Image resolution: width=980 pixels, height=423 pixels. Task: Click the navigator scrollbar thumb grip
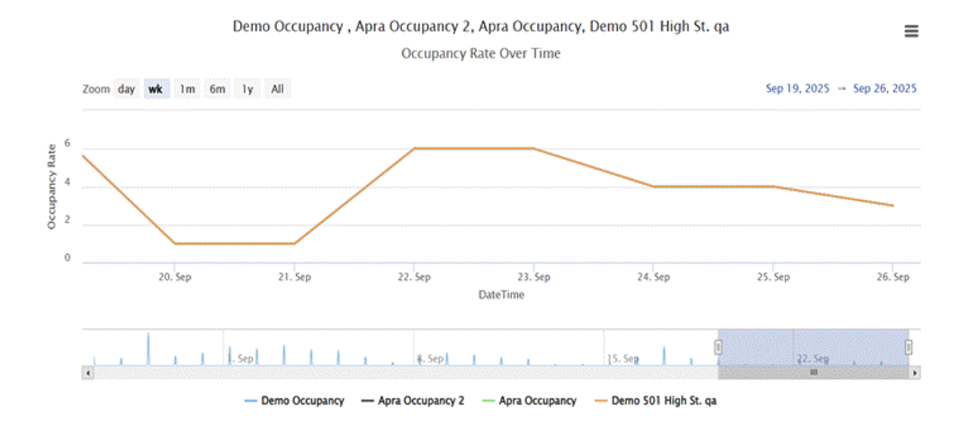(x=813, y=373)
